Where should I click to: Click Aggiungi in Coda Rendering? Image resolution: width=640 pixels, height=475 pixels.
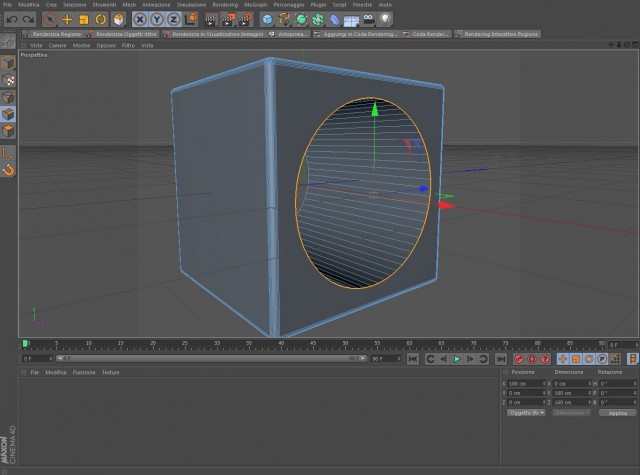(x=356, y=34)
